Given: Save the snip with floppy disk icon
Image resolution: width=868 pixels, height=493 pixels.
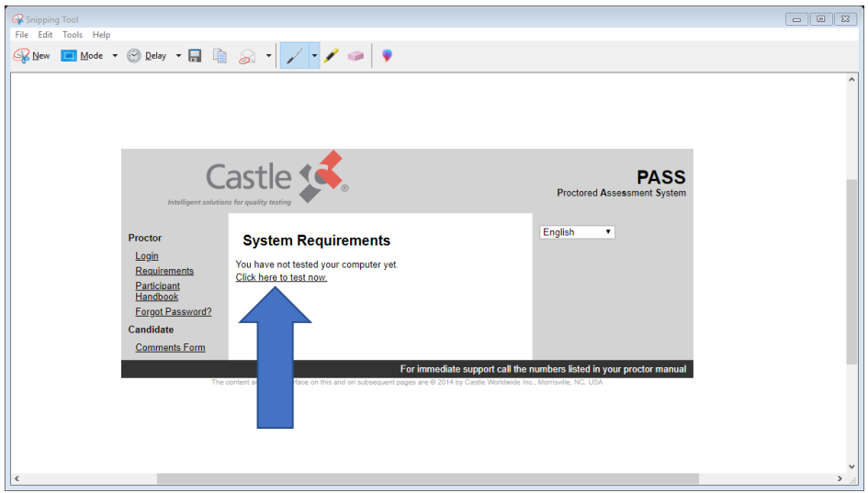Looking at the screenshot, I should (195, 56).
